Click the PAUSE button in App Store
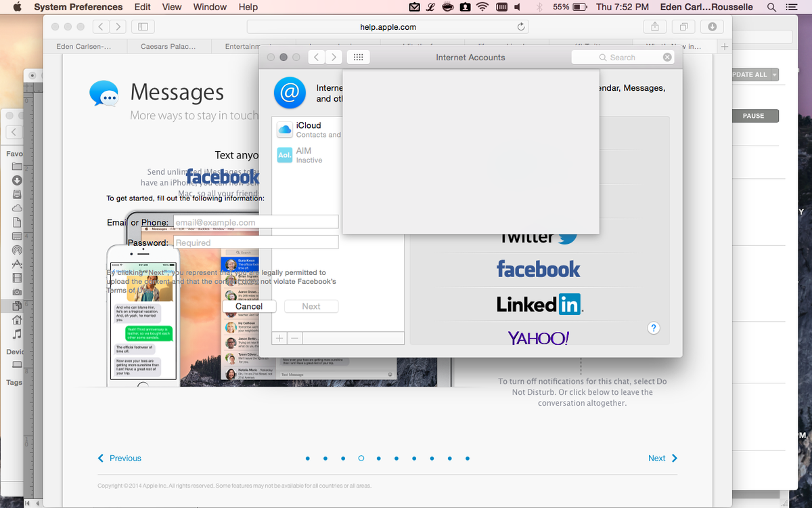Image resolution: width=812 pixels, height=508 pixels. 753,116
